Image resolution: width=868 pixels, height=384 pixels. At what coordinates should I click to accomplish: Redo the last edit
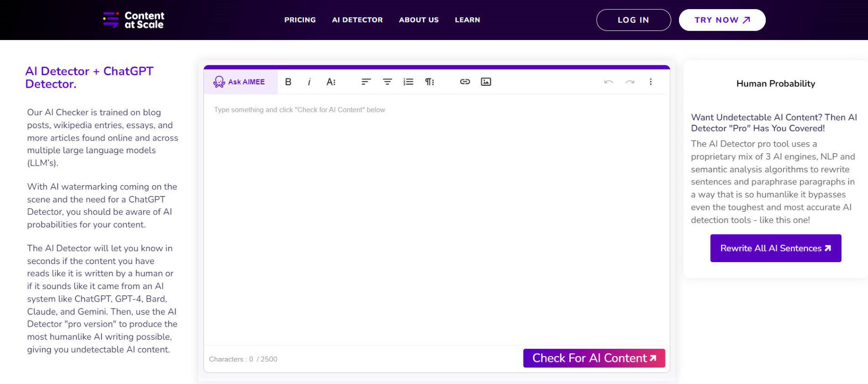tap(630, 82)
